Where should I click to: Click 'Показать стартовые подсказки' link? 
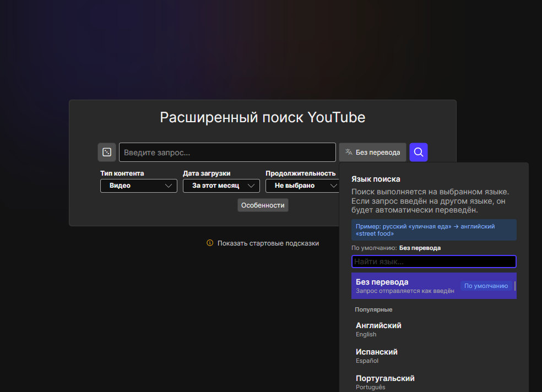tap(268, 243)
